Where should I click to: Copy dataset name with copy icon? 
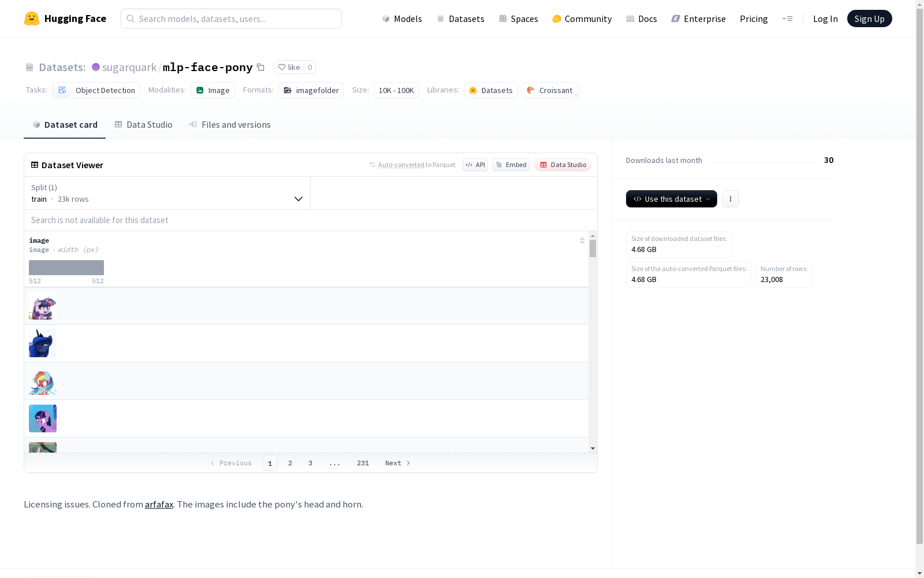pos(260,67)
